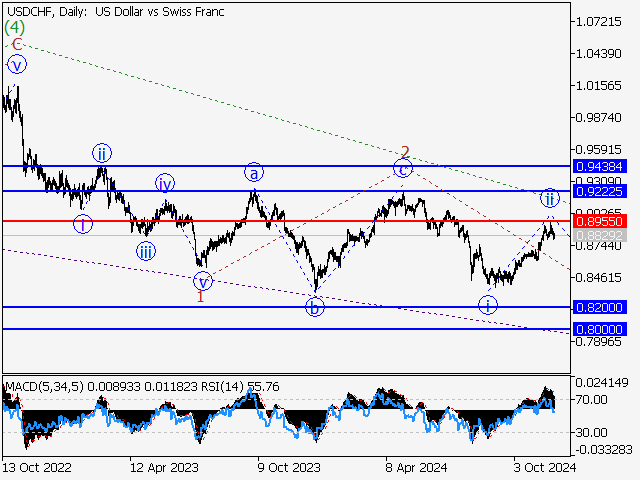Click the 0.82000 price level label
Image resolution: width=640 pixels, height=480 pixels.
point(600,307)
